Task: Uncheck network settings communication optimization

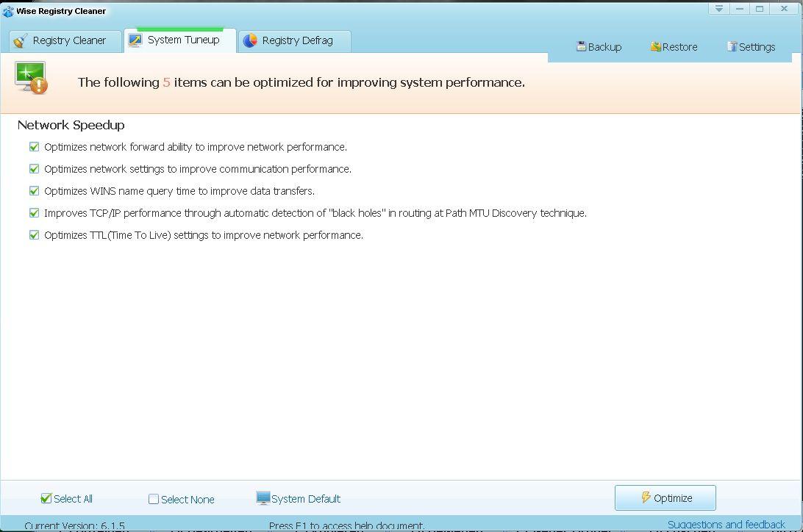Action: point(35,169)
